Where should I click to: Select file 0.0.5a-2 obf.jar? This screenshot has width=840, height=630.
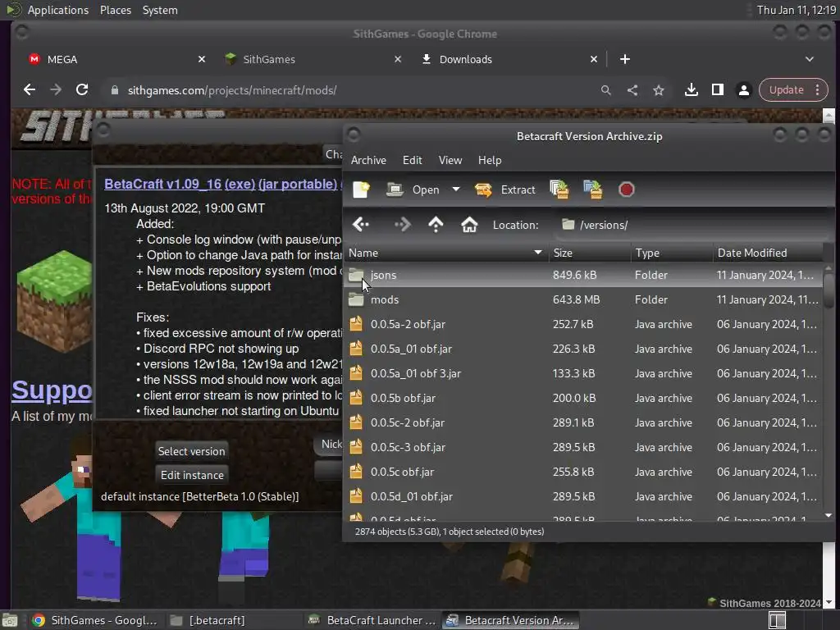coord(583,324)
